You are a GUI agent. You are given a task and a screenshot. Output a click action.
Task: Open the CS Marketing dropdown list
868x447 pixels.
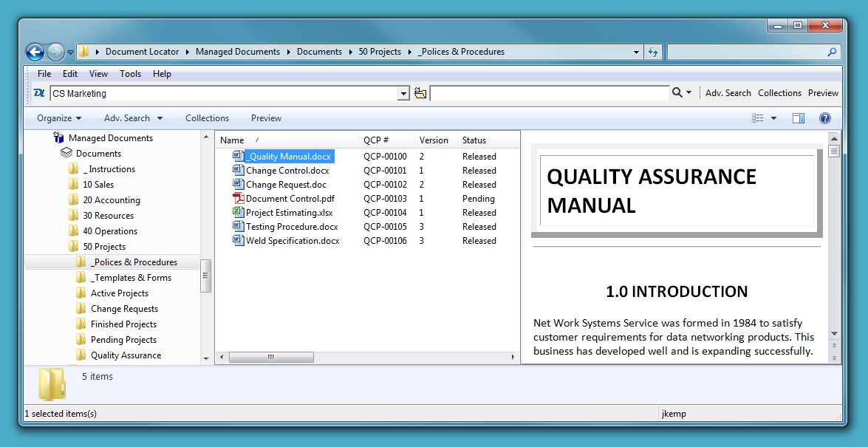[403, 94]
